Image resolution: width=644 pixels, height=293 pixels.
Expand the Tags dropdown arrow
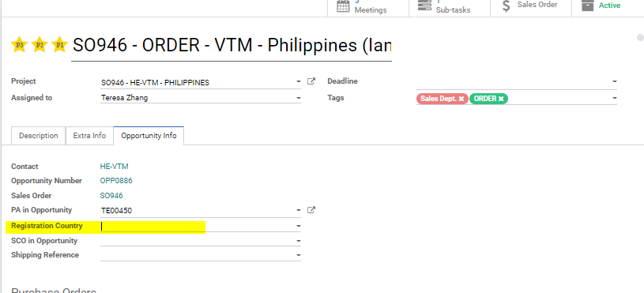[615, 98]
